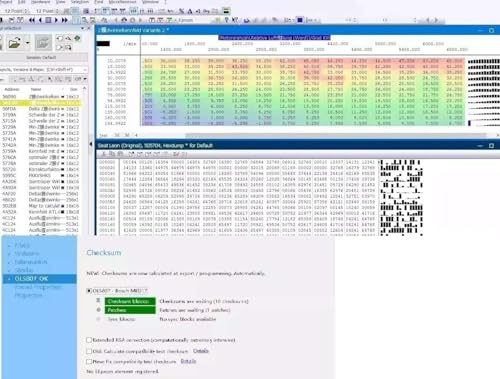The width and height of the screenshot is (500, 379).
Task: Click the delta triangle icon in the top toolbar
Action: coord(190,11)
